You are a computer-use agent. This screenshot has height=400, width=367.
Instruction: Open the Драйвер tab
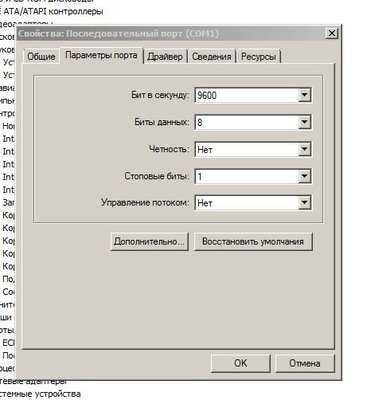(165, 56)
